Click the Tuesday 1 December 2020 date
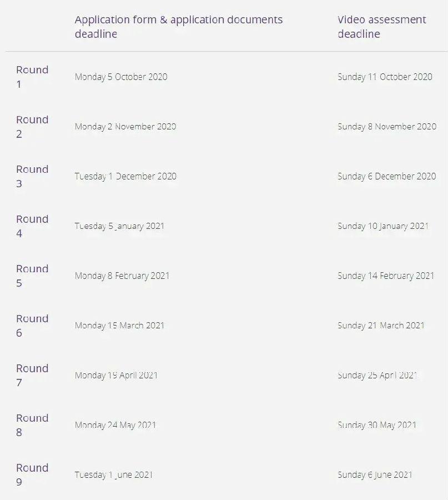The width and height of the screenshot is (448, 500). pyautogui.click(x=125, y=176)
